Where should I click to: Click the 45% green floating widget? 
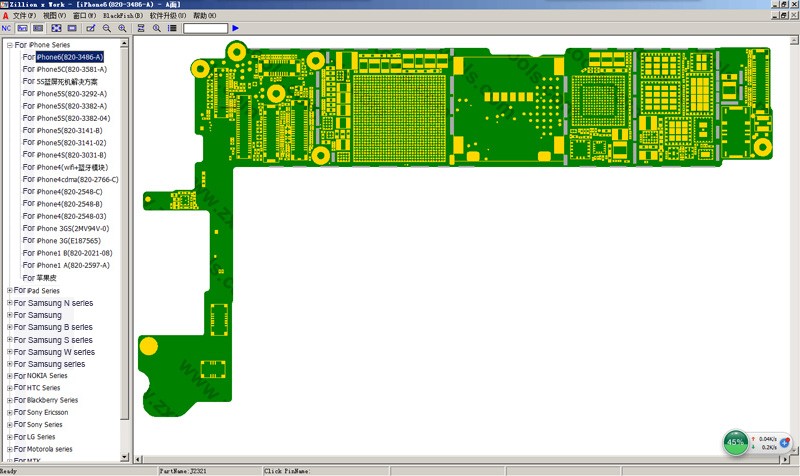[736, 441]
